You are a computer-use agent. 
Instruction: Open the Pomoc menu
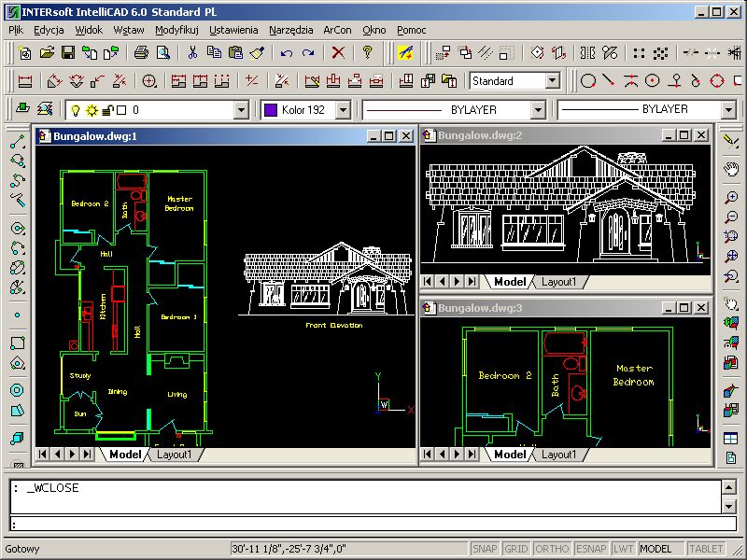pos(411,30)
